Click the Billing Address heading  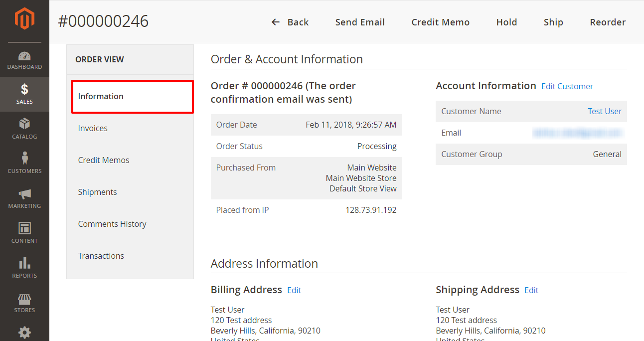[246, 290]
